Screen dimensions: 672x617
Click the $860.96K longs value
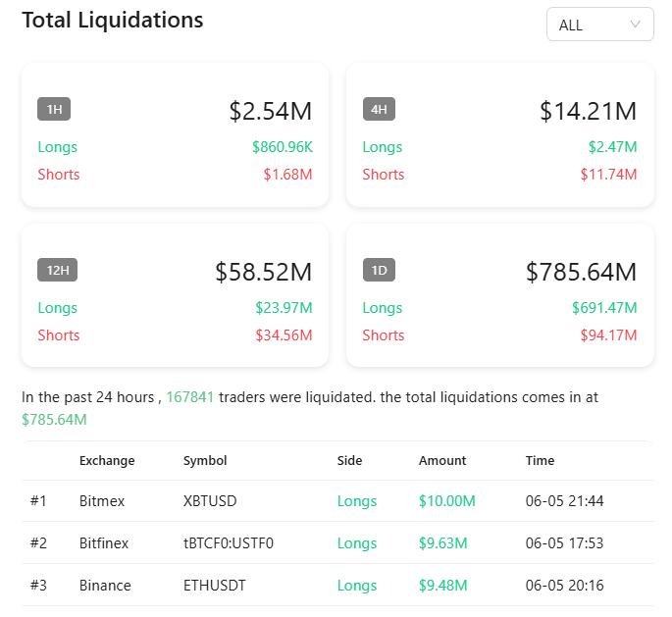point(283,147)
